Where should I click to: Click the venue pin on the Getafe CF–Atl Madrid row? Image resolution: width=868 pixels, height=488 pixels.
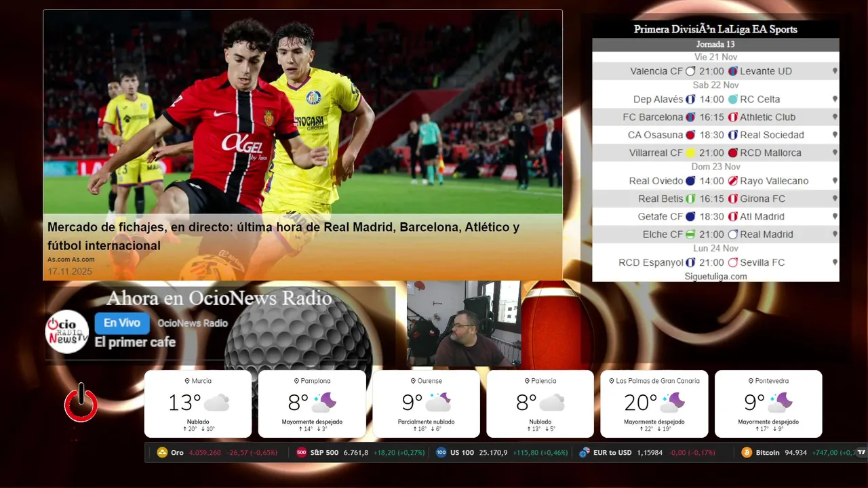tap(835, 217)
